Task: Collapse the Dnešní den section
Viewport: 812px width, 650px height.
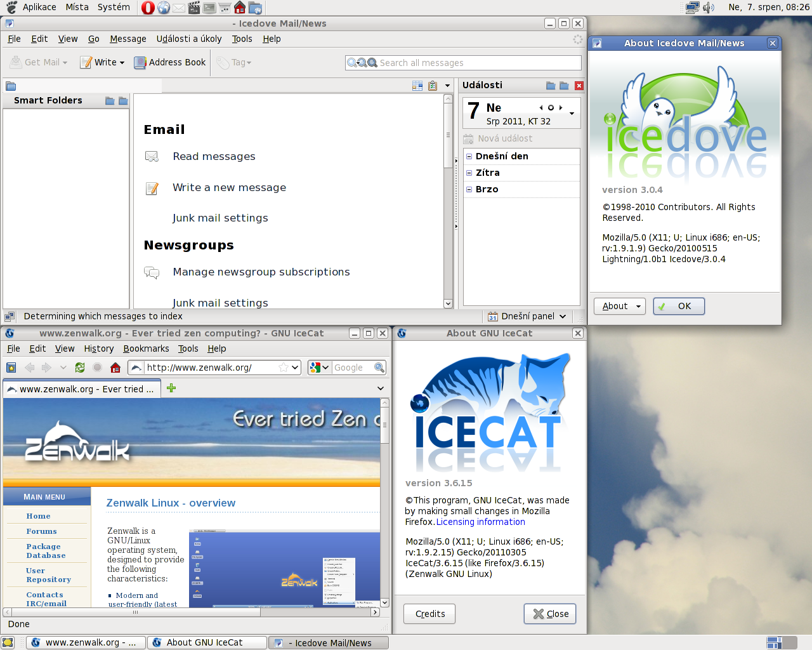Action: pyautogui.click(x=469, y=156)
